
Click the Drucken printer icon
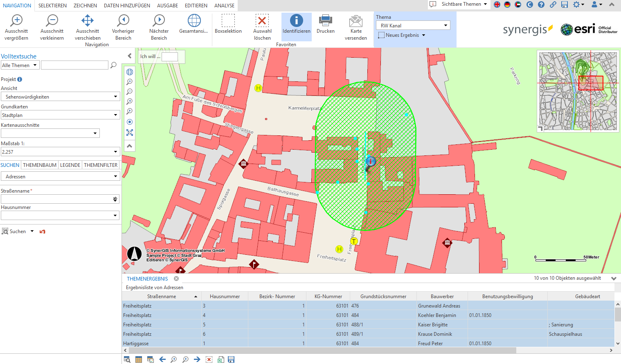pyautogui.click(x=325, y=20)
